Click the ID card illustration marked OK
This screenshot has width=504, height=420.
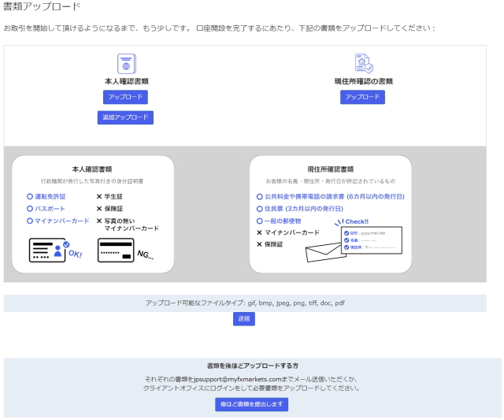pyautogui.click(x=49, y=250)
